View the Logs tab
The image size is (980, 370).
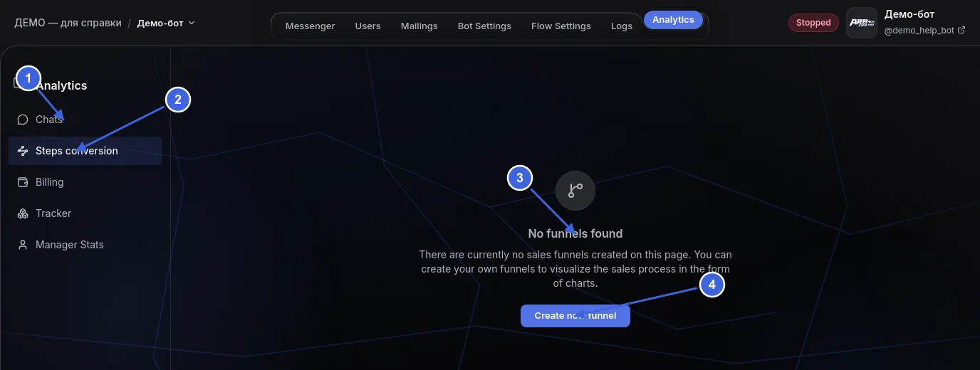(621, 26)
